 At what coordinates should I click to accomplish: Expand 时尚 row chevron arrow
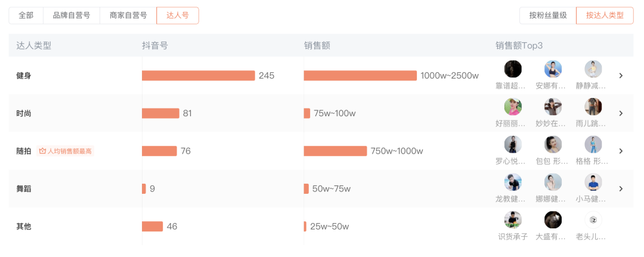pyautogui.click(x=621, y=113)
